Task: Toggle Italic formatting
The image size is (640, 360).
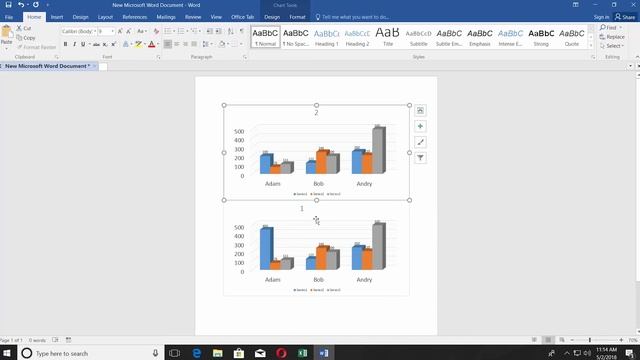Action: coord(74,44)
